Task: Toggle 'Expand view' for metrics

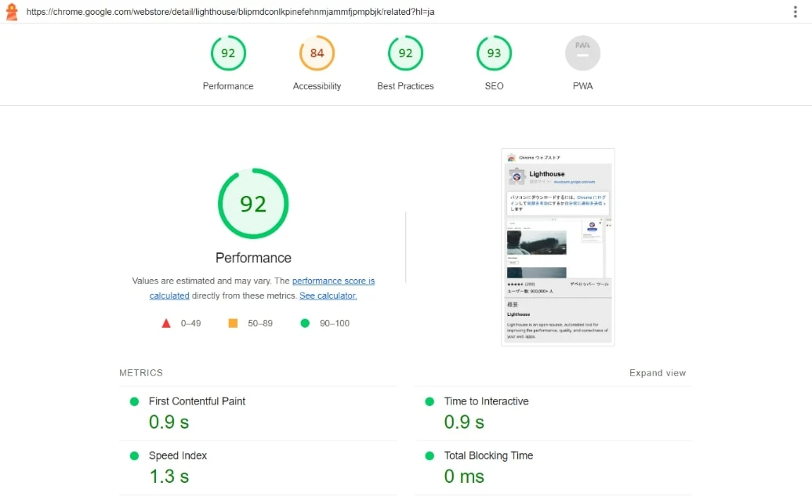Action: (x=657, y=373)
